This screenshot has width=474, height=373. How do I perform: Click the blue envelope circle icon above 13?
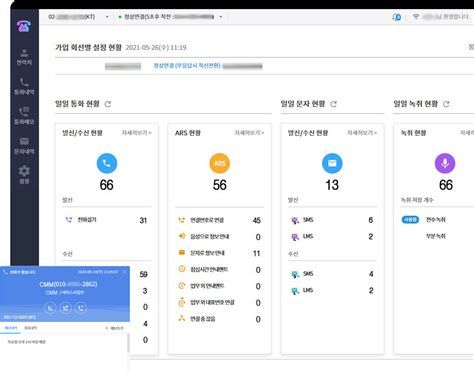click(332, 163)
